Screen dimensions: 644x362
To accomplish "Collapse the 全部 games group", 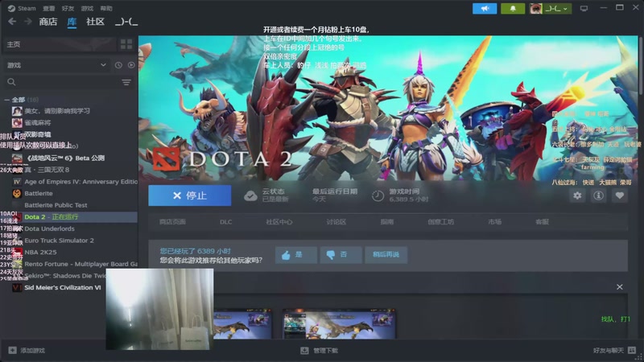I will (x=7, y=100).
